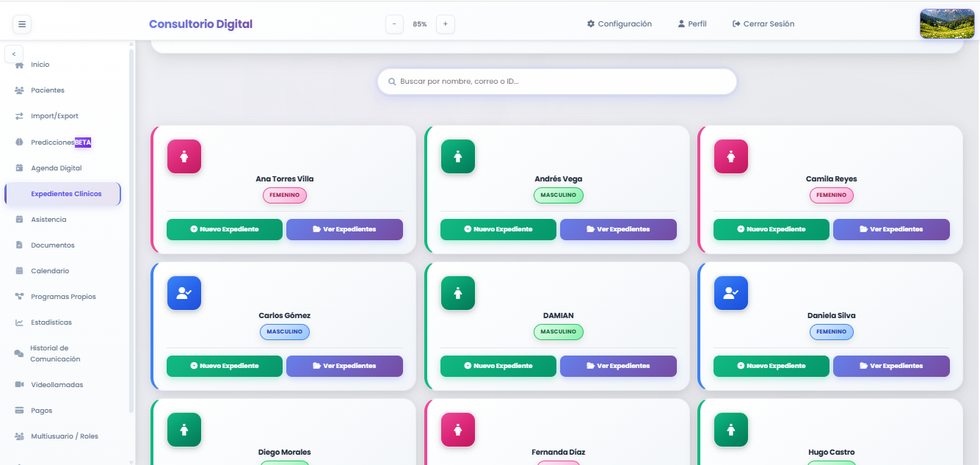Click the Programas Propios diagram icon

point(19,296)
